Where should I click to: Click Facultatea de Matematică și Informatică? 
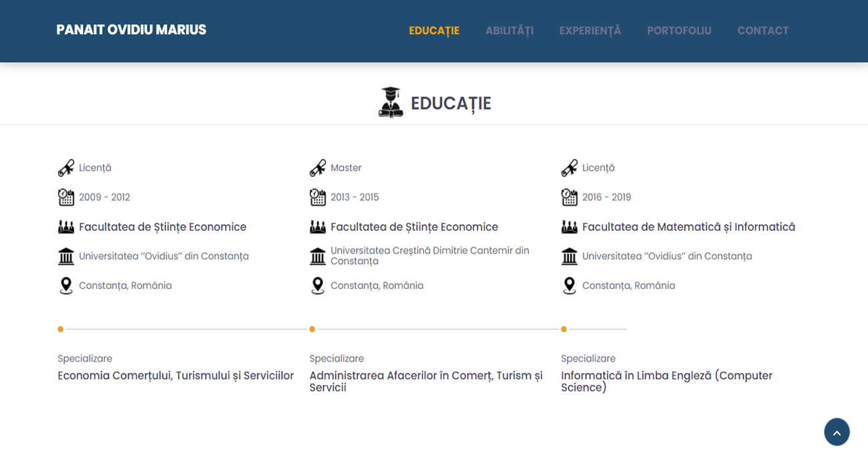tap(688, 227)
